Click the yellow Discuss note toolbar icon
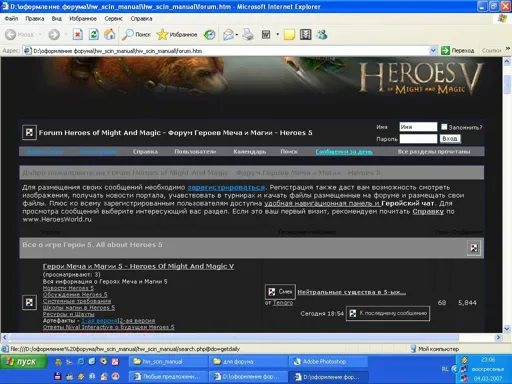Viewport: 512px width, 384px height. [x=289, y=34]
